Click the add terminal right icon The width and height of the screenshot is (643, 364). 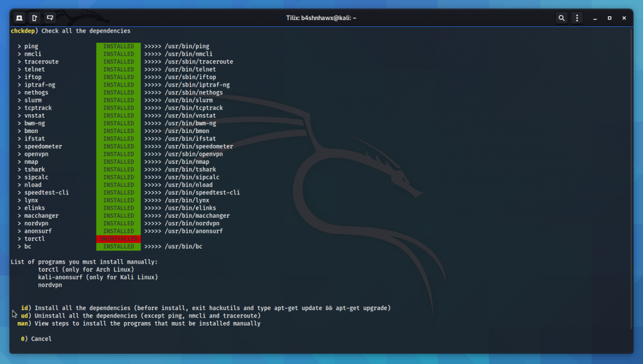pos(35,18)
